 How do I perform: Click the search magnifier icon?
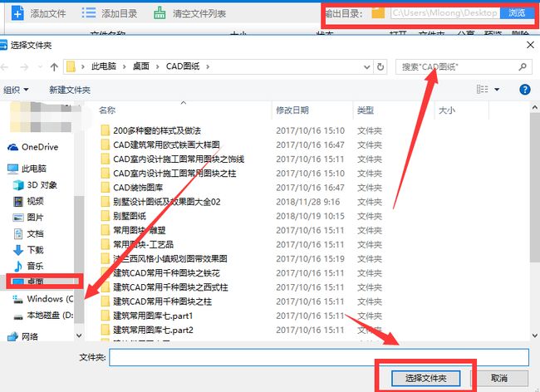click(523, 66)
